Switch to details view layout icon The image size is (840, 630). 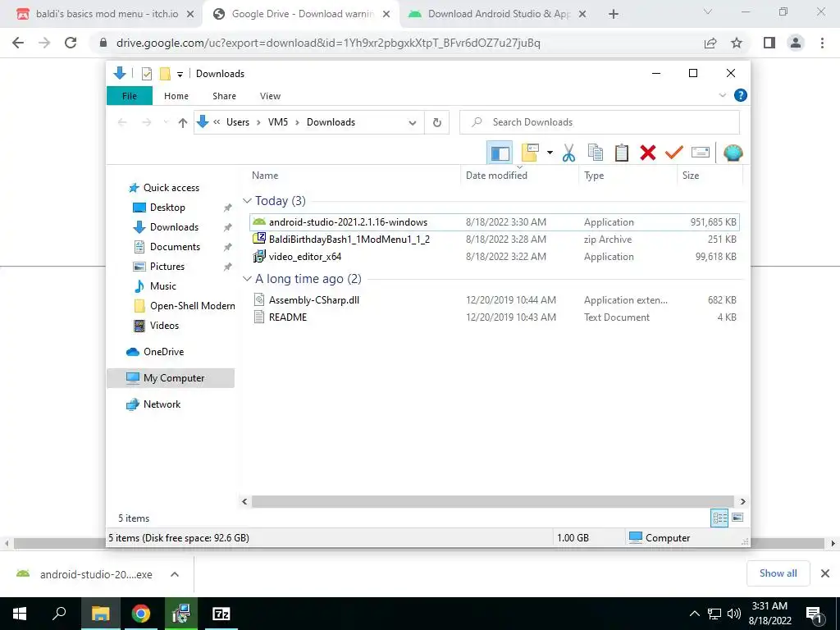[x=719, y=518]
